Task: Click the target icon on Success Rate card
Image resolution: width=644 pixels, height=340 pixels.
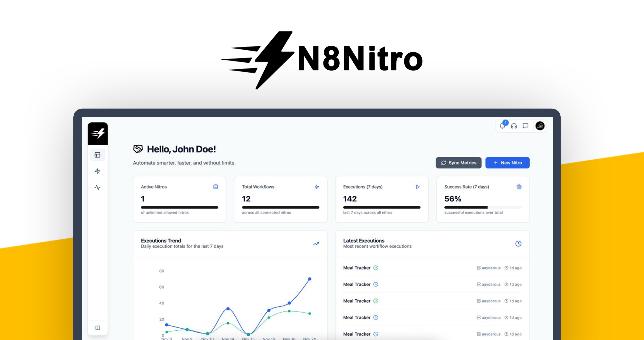Action: pyautogui.click(x=519, y=187)
